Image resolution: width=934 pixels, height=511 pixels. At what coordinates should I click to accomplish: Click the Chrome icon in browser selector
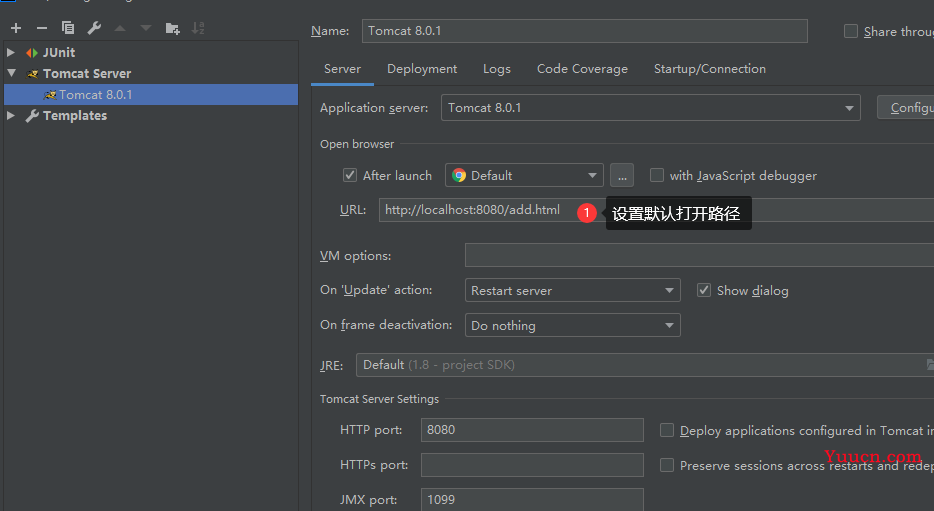coord(459,175)
